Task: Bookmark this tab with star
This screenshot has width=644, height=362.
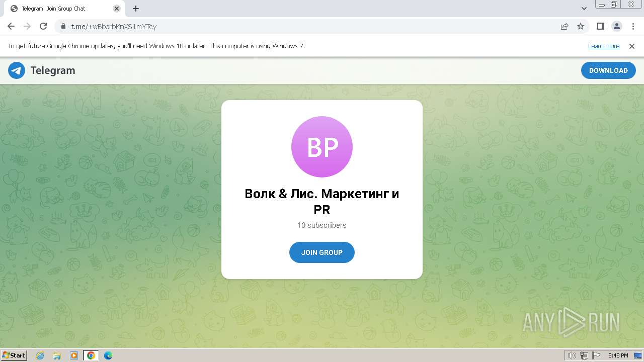Action: pos(581,27)
